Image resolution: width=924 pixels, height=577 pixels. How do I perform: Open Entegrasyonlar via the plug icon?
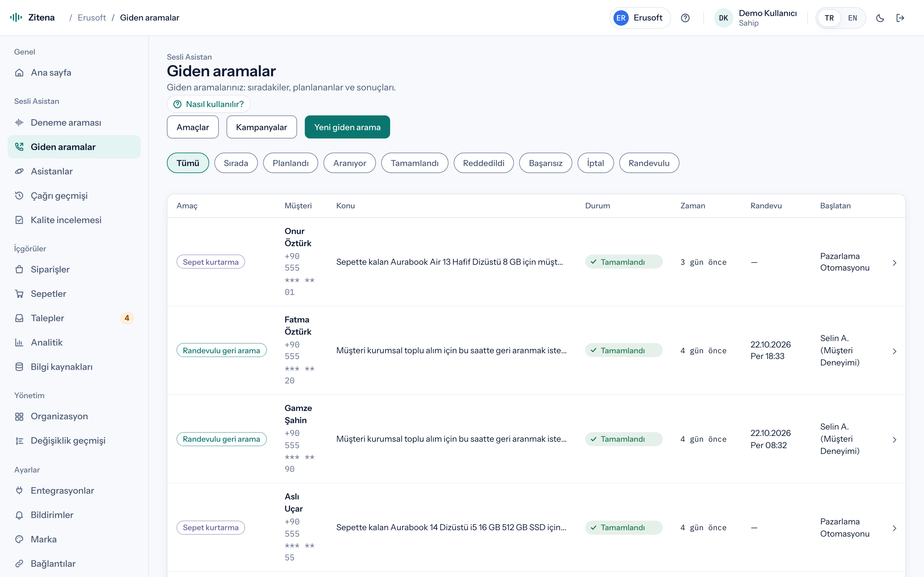click(19, 491)
